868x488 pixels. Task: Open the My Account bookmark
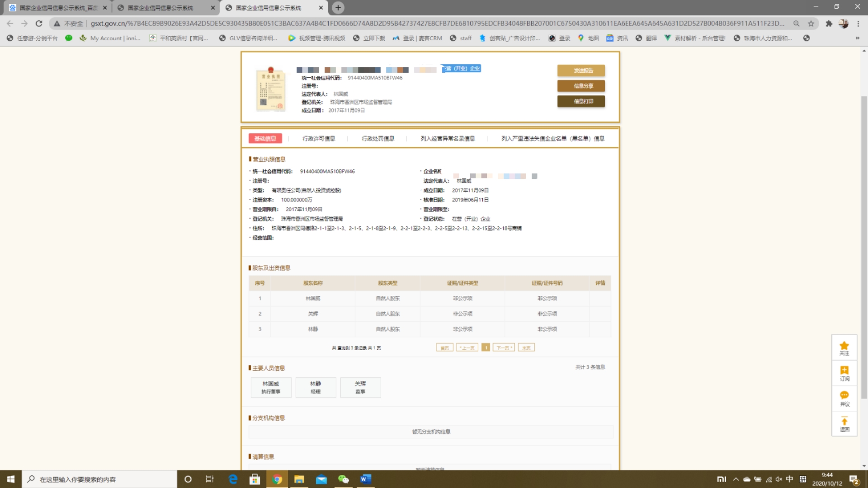(x=110, y=38)
